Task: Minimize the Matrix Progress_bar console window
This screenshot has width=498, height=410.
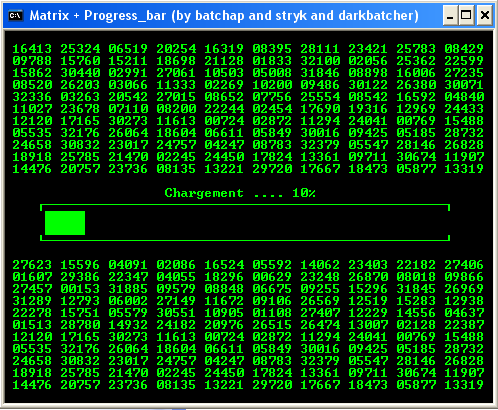Action: coord(450,16)
